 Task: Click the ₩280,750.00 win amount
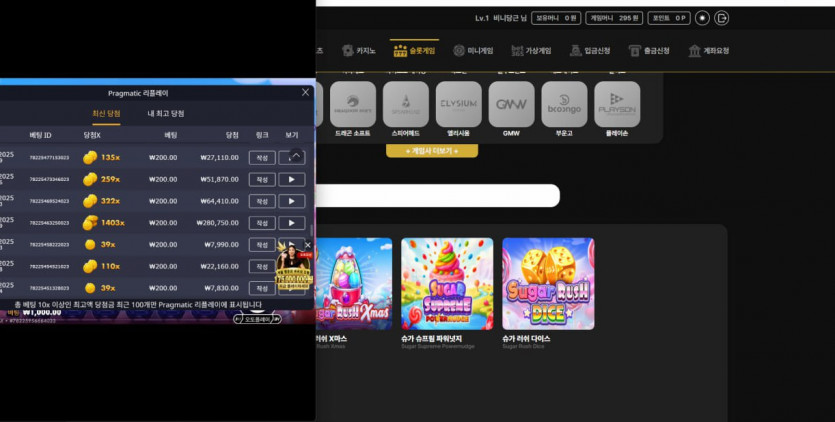point(217,223)
